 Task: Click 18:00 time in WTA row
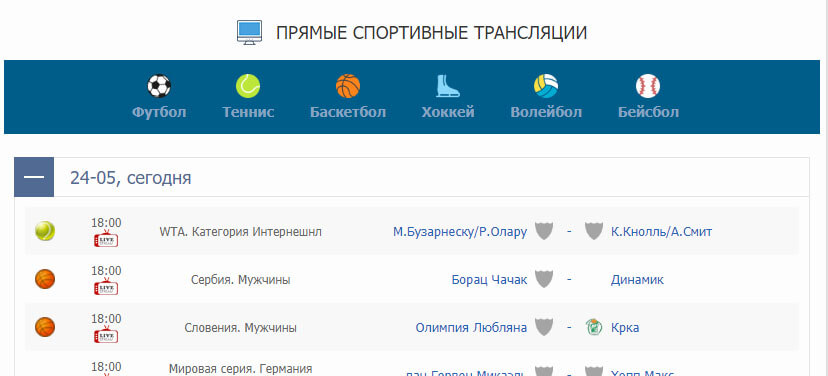coord(106,222)
